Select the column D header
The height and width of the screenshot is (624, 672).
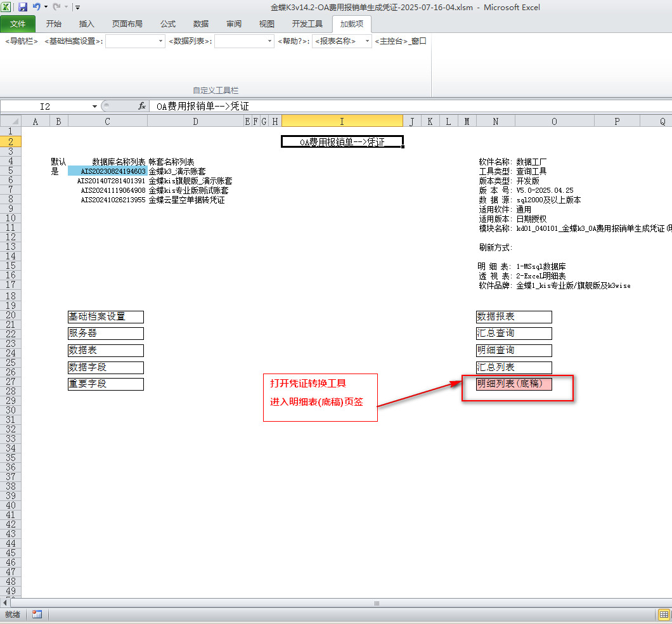click(x=195, y=121)
